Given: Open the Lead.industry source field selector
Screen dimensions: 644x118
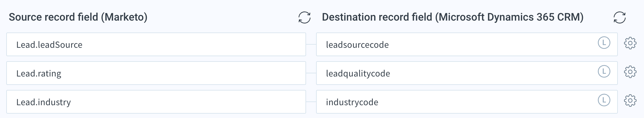Looking at the screenshot, I should 156,102.
